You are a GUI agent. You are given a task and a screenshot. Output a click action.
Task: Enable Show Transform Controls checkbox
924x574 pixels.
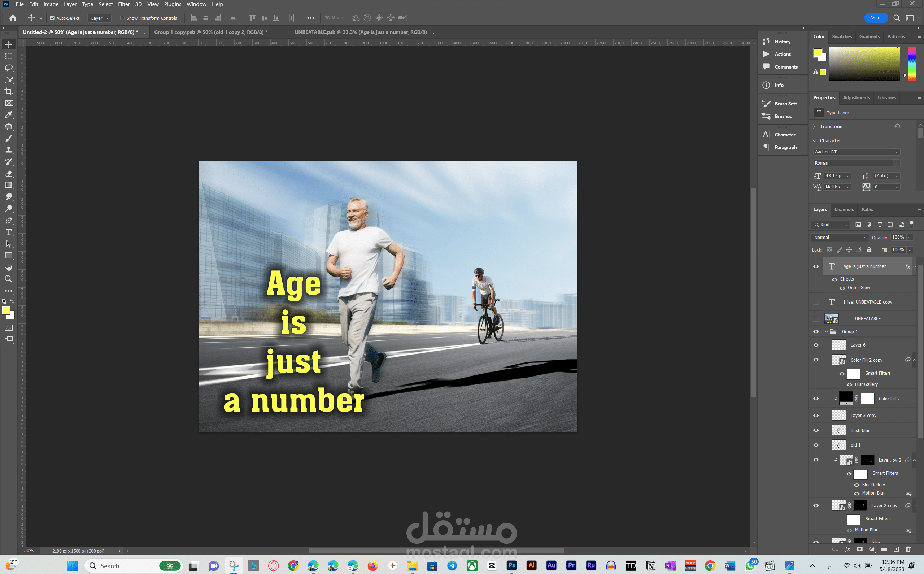click(122, 18)
